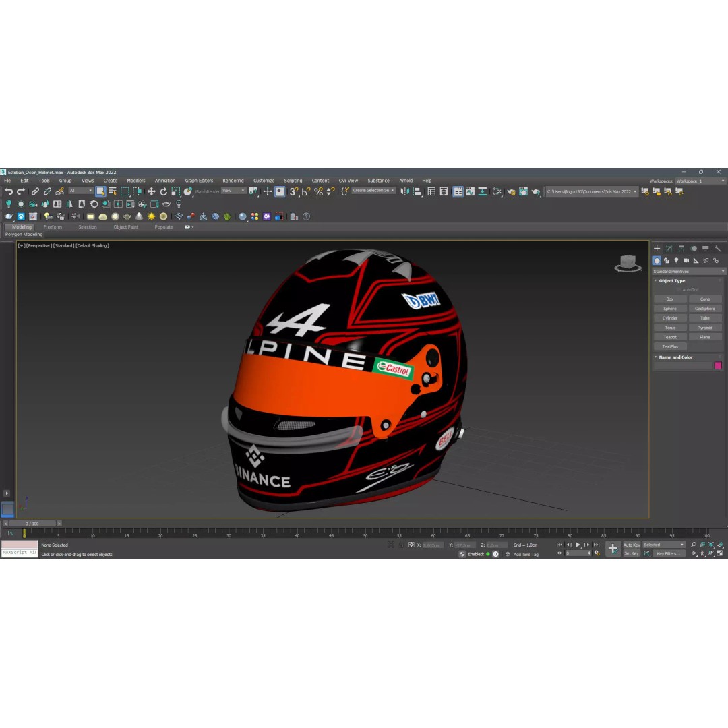Image resolution: width=728 pixels, height=728 pixels.
Task: Open the Key Filters dialog
Action: (669, 553)
